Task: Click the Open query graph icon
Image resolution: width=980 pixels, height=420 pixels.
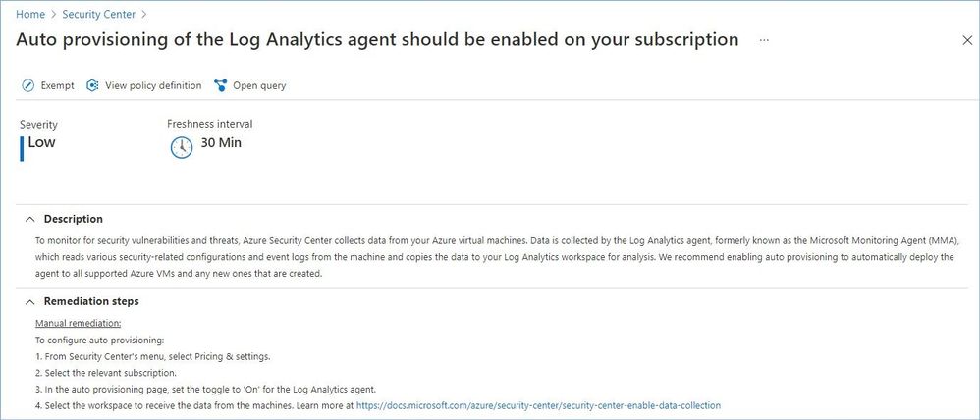Action: pyautogui.click(x=220, y=86)
